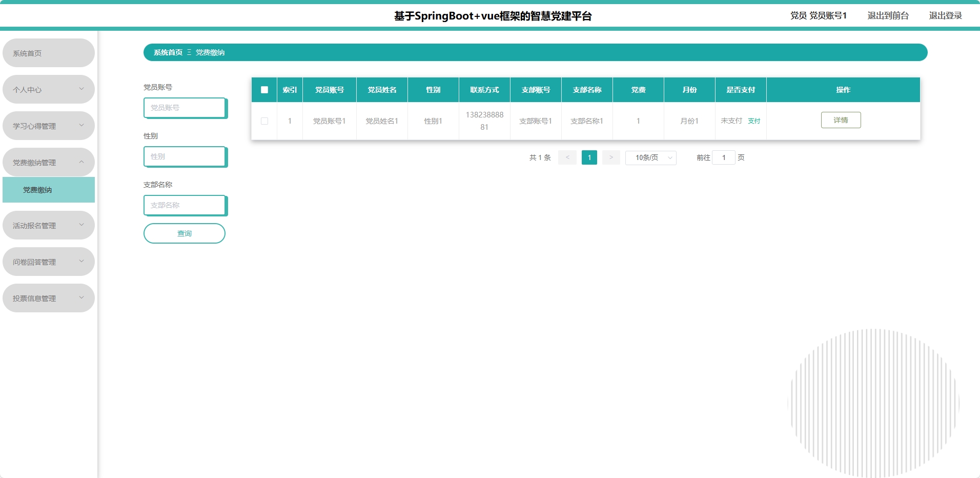This screenshot has width=980, height=478.
Task: Click the 党员姓名1 table cell
Action: (382, 121)
